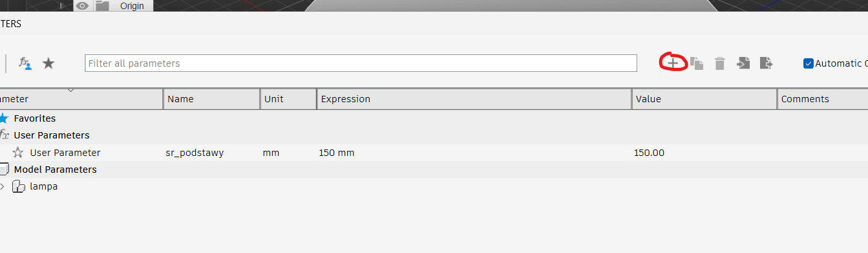Click the Filter all parameters field
Image resolution: width=868 pixels, height=253 pixels.
click(x=361, y=63)
